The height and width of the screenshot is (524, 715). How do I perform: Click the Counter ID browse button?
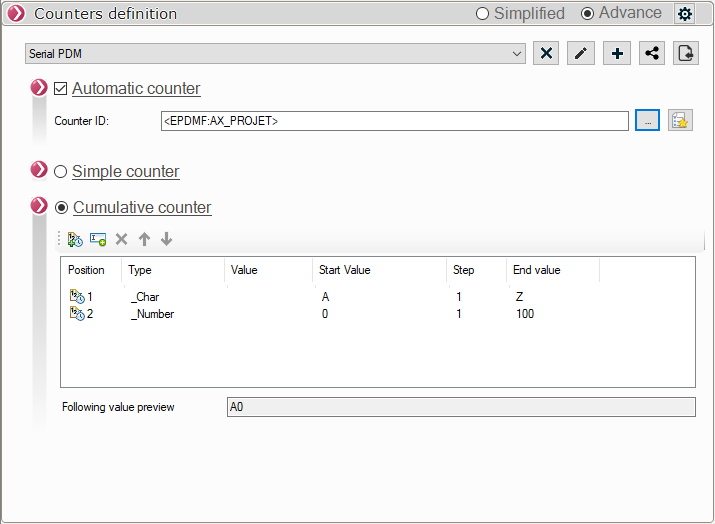[647, 121]
